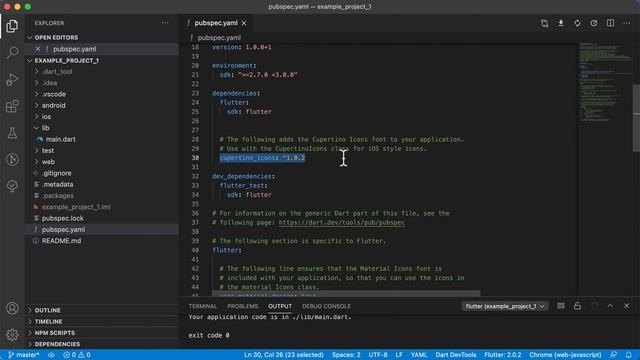This screenshot has height=360, width=640.
Task: Expand the .dart_tool folder
Action: [57, 71]
